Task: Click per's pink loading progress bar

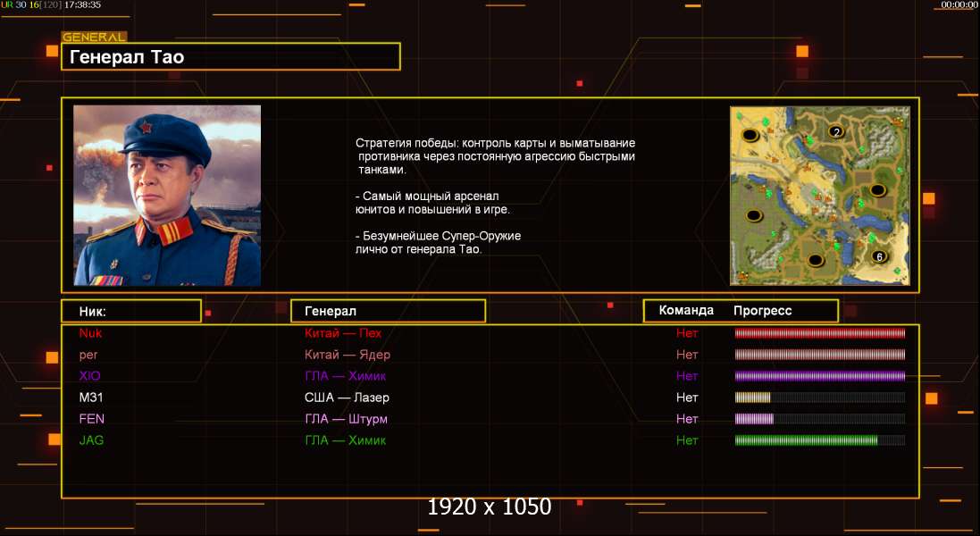Action: tap(820, 355)
